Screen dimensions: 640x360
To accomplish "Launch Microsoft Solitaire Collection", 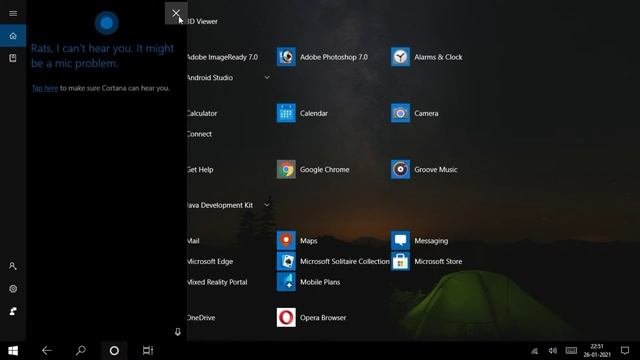I will tap(333, 261).
